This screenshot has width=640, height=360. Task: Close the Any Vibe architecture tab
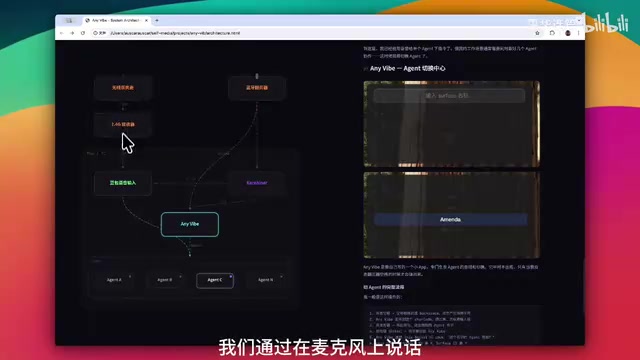tap(147, 20)
